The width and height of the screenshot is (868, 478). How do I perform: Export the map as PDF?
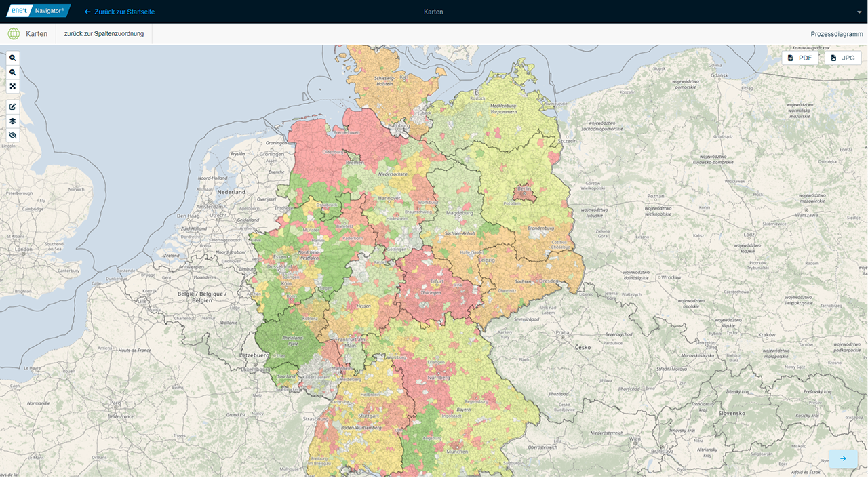800,58
